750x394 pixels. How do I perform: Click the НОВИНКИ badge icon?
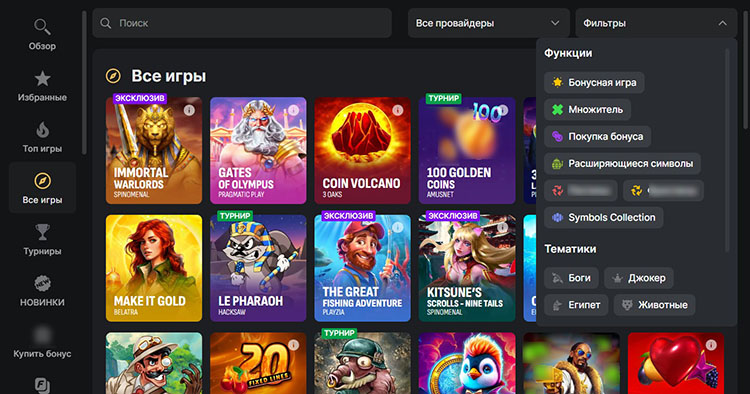42,284
